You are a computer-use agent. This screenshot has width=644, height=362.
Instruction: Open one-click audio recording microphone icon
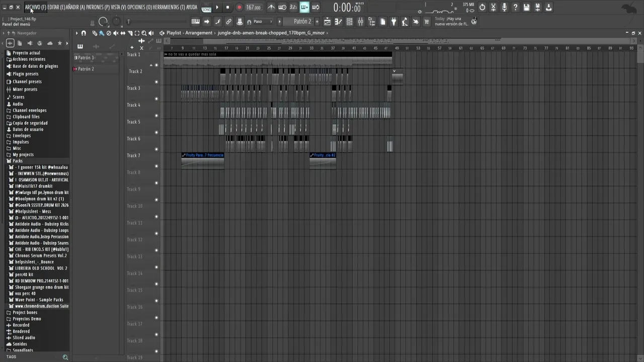point(504,8)
